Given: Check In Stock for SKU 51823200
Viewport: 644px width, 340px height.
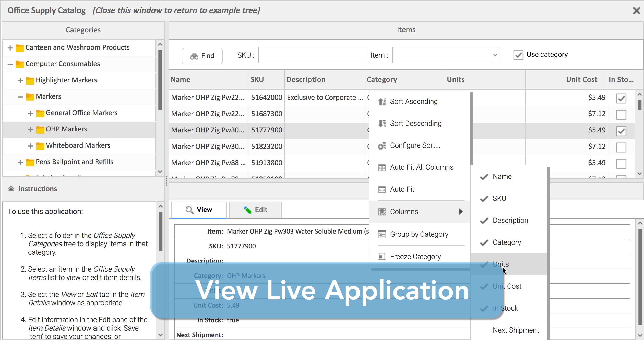Looking at the screenshot, I should 621,147.
